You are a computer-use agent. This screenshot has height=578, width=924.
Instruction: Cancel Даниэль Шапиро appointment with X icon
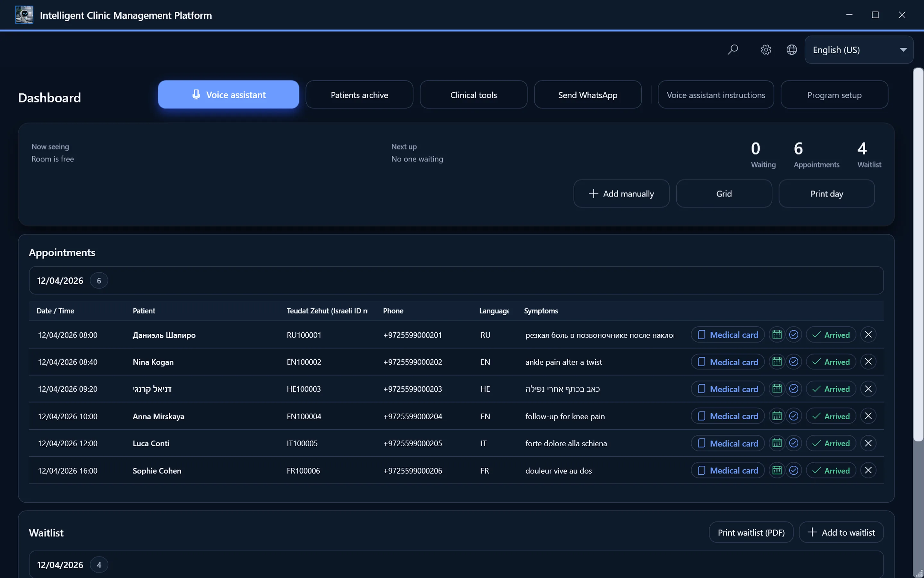click(868, 335)
